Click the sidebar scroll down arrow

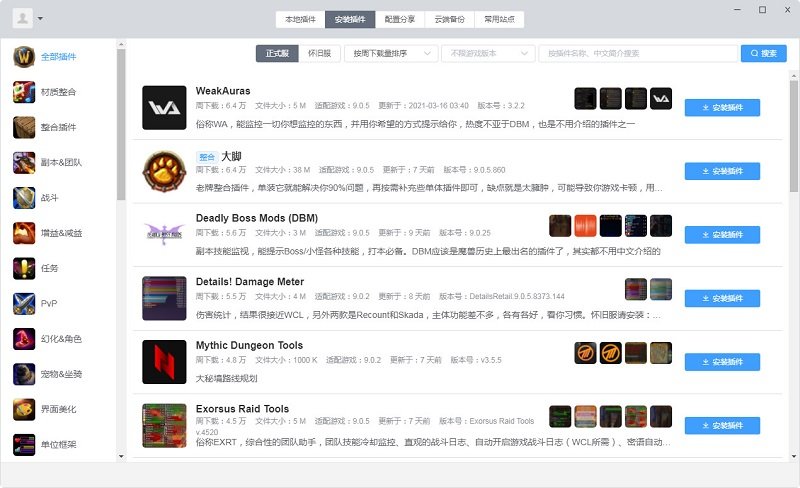[121, 456]
